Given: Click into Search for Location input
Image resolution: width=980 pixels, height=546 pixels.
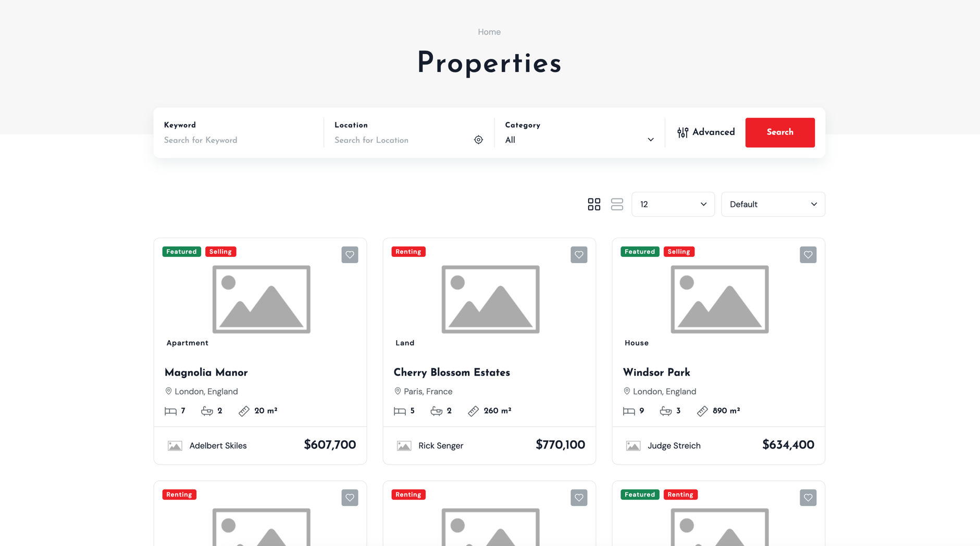Looking at the screenshot, I should click(401, 140).
